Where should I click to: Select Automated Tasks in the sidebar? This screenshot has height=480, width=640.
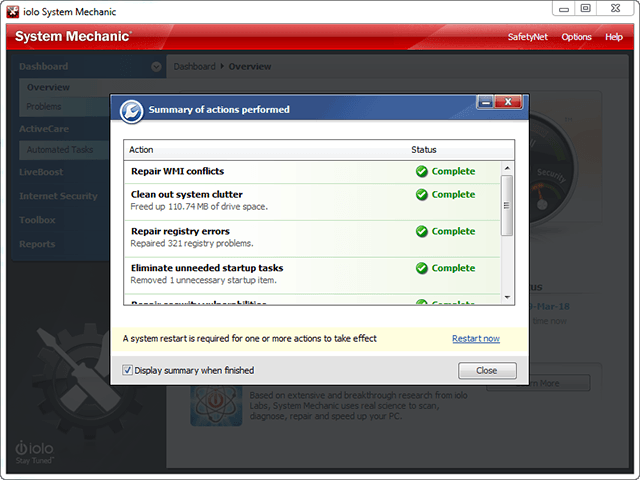[60, 150]
